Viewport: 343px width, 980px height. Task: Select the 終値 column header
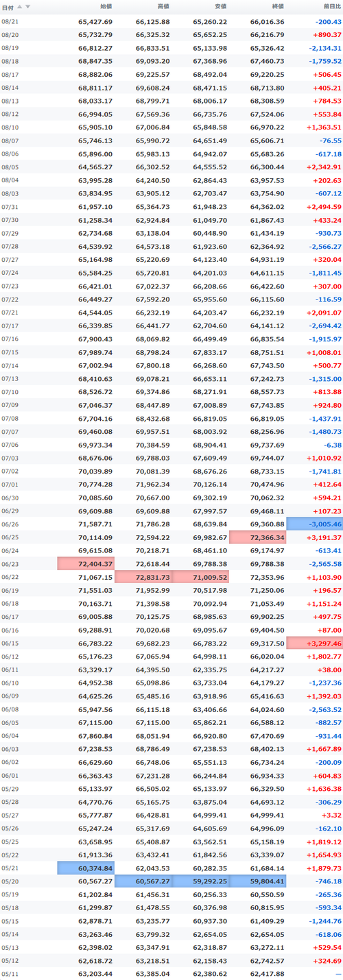point(277,6)
